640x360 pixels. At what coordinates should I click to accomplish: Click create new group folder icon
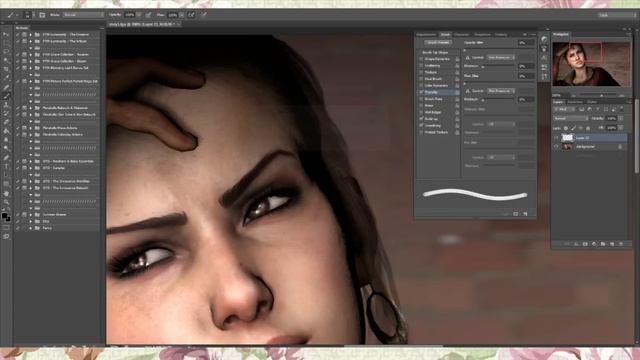(603, 244)
